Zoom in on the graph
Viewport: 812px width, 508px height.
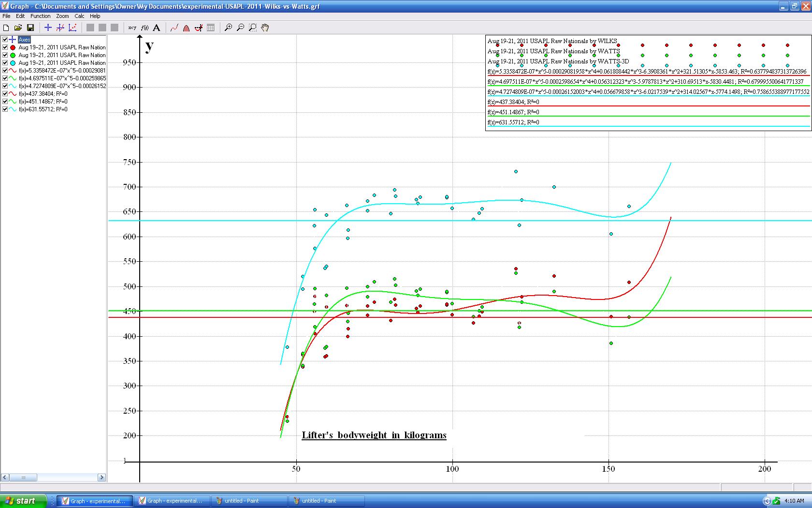[x=228, y=28]
